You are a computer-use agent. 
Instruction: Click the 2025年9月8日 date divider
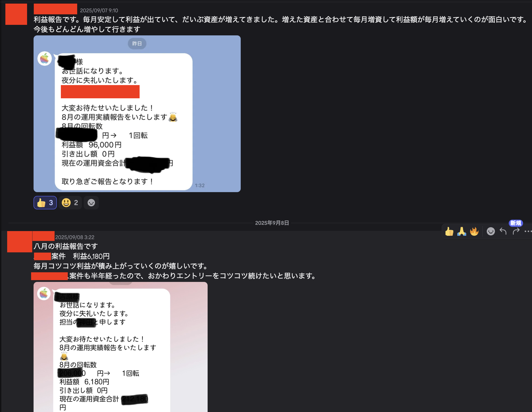click(x=272, y=223)
